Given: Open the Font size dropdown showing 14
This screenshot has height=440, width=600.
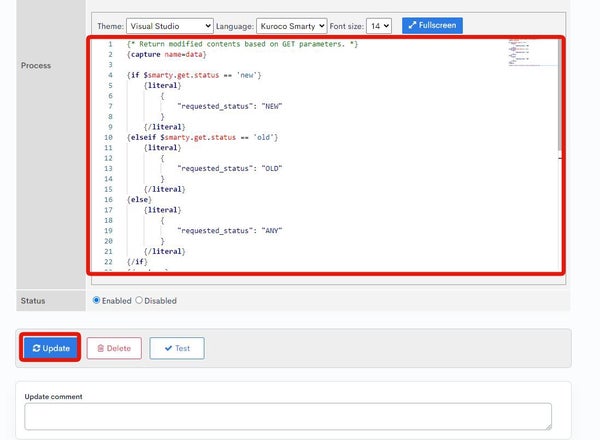Looking at the screenshot, I should click(x=379, y=26).
